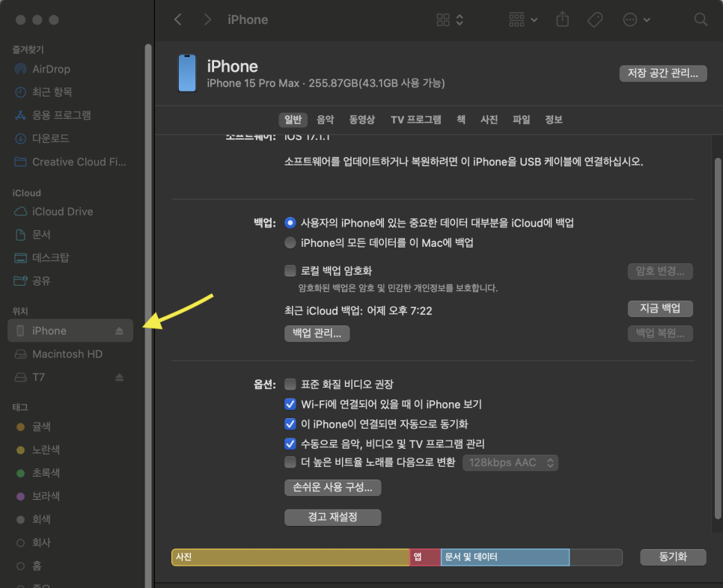This screenshot has width=723, height=588.
Task: Switch to the 동영상 tab
Action: (362, 120)
